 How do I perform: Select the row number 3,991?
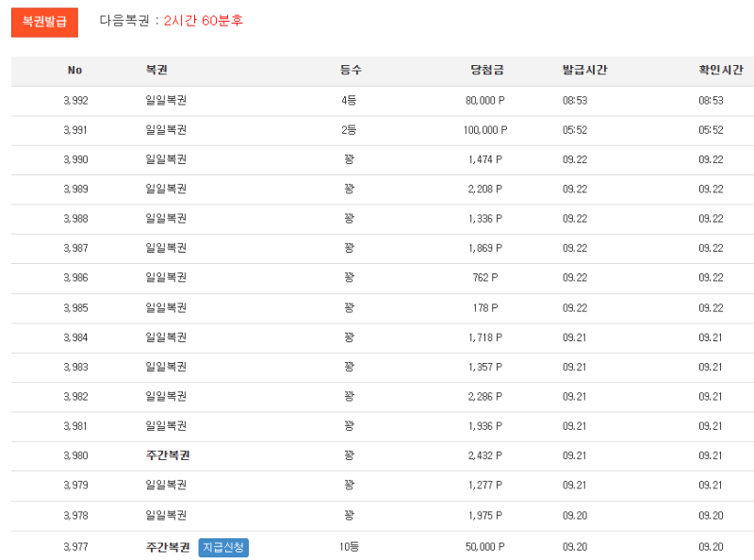(x=75, y=130)
